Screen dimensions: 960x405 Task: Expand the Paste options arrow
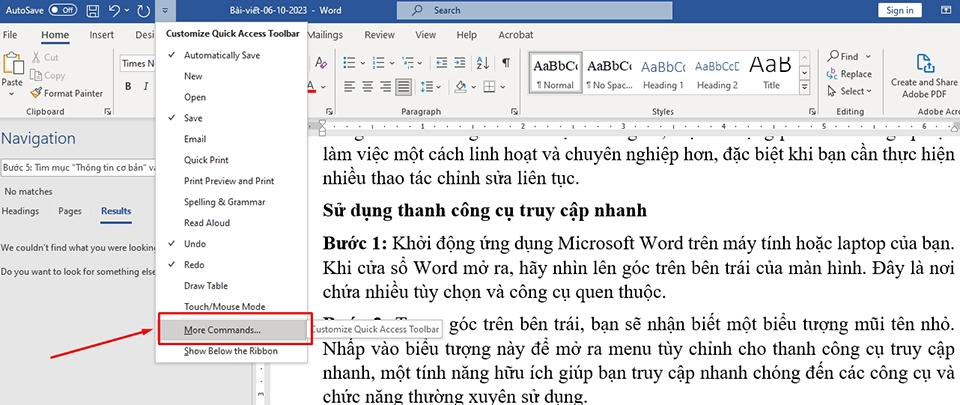click(x=12, y=94)
